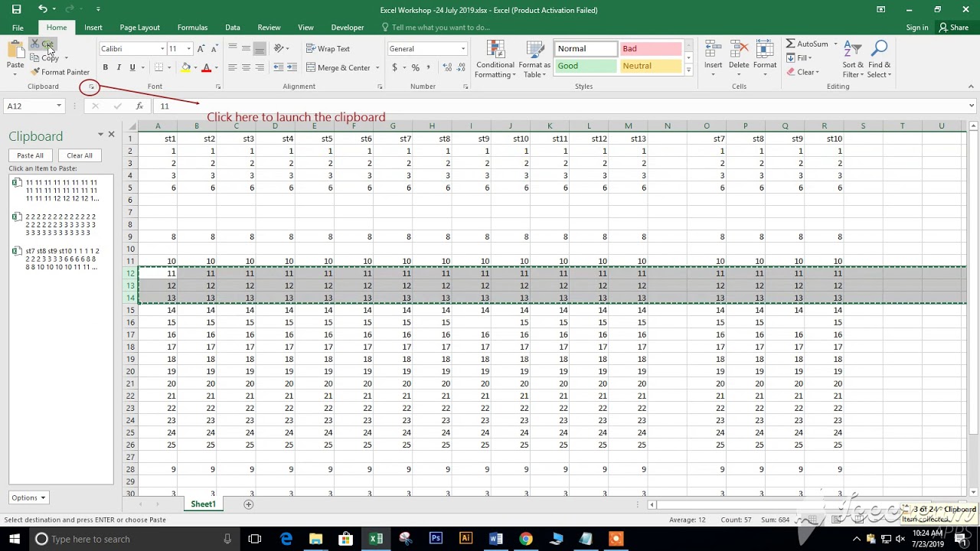The width and height of the screenshot is (980, 551).
Task: Apply the Neutral cell style
Action: [650, 66]
